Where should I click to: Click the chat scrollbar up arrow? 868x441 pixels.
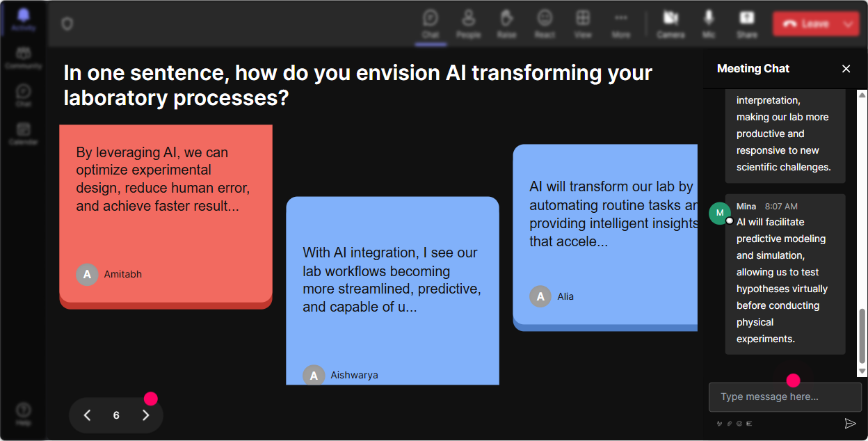(x=862, y=95)
